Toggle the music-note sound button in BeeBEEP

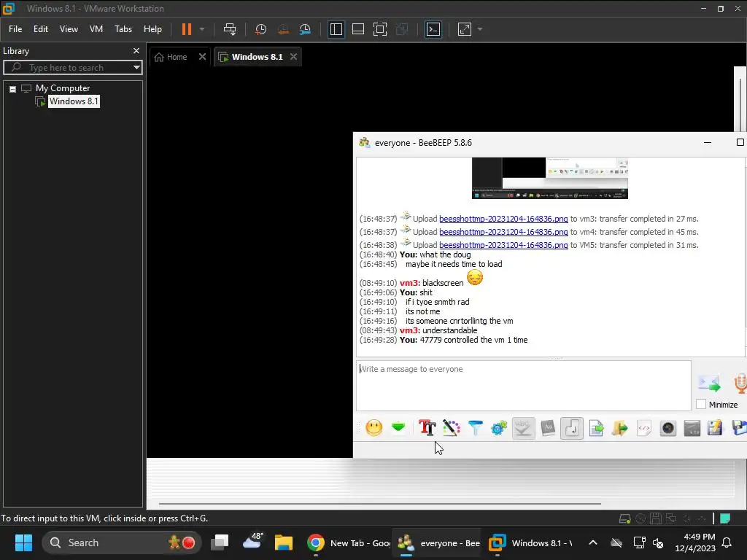coord(572,427)
